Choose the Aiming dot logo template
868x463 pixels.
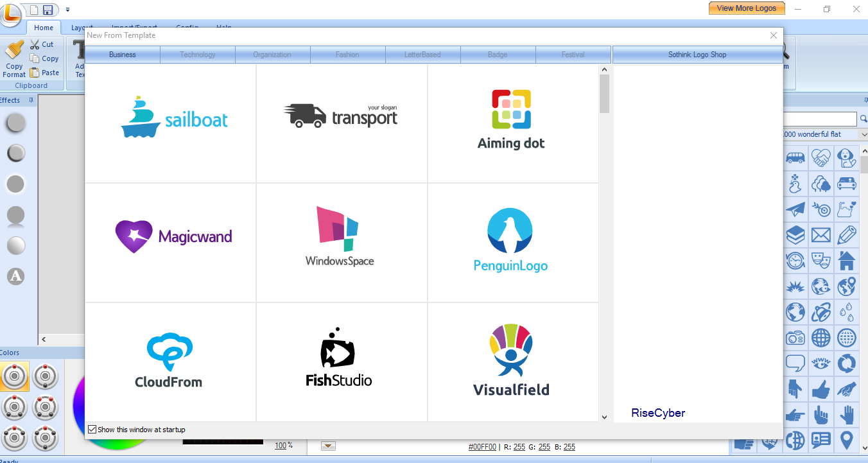pos(514,123)
